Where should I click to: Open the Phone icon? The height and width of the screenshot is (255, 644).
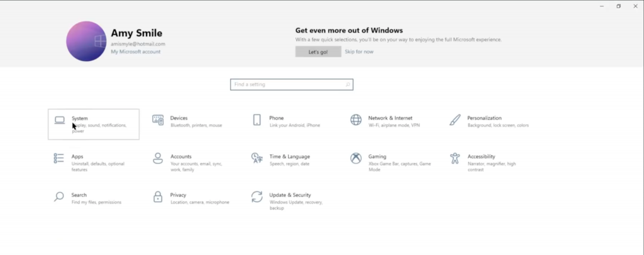pos(257,120)
